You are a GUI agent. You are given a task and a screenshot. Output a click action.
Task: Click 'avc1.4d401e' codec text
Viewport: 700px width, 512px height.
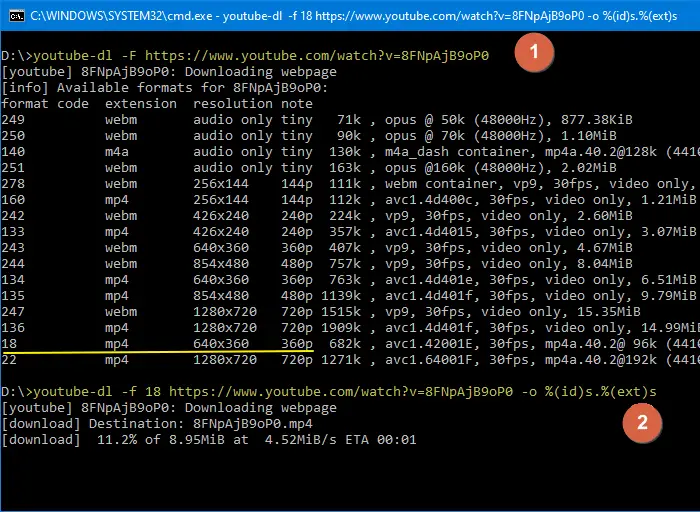tap(429, 280)
